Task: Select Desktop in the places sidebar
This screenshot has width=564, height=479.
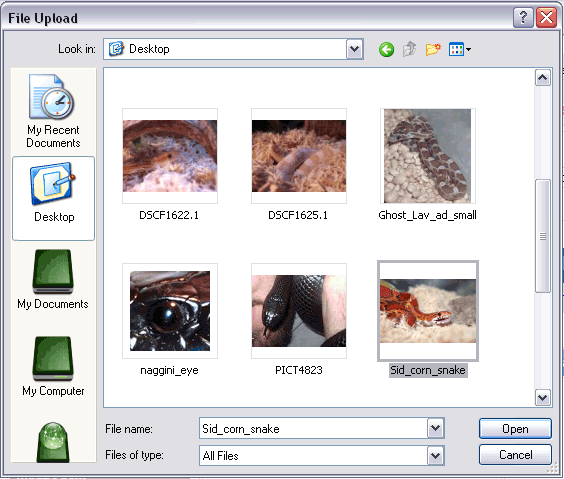Action: coord(53,198)
